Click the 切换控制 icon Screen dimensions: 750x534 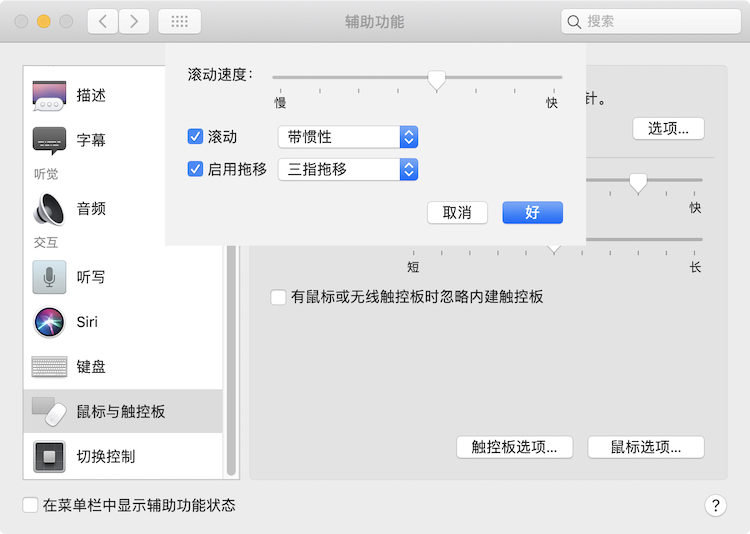tap(49, 457)
